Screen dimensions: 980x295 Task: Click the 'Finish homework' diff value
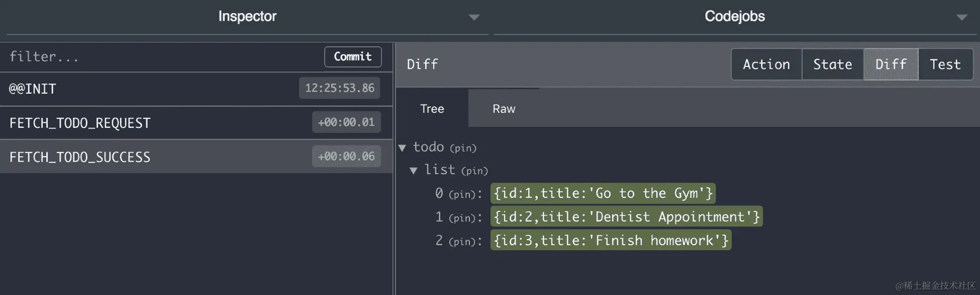point(611,240)
